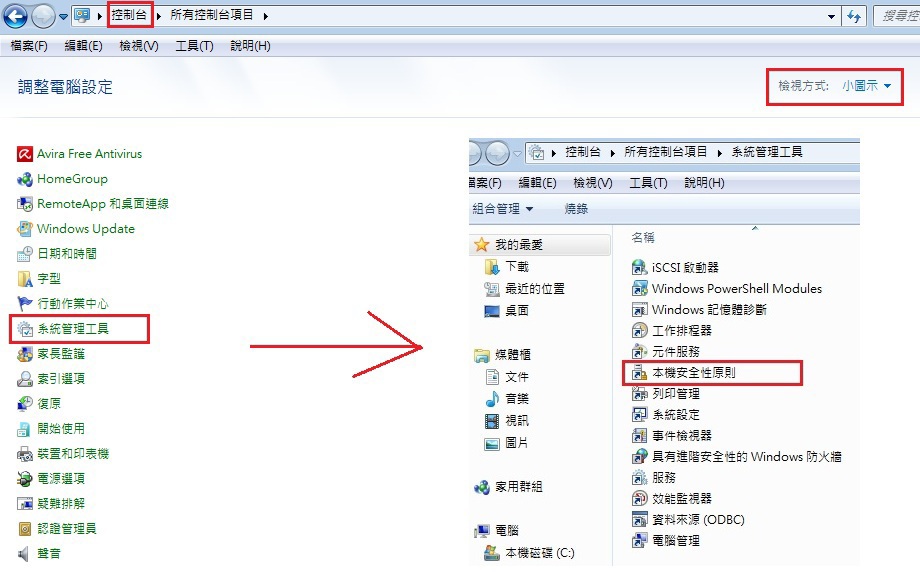Open the 裝置和印表機 link

tap(73, 454)
